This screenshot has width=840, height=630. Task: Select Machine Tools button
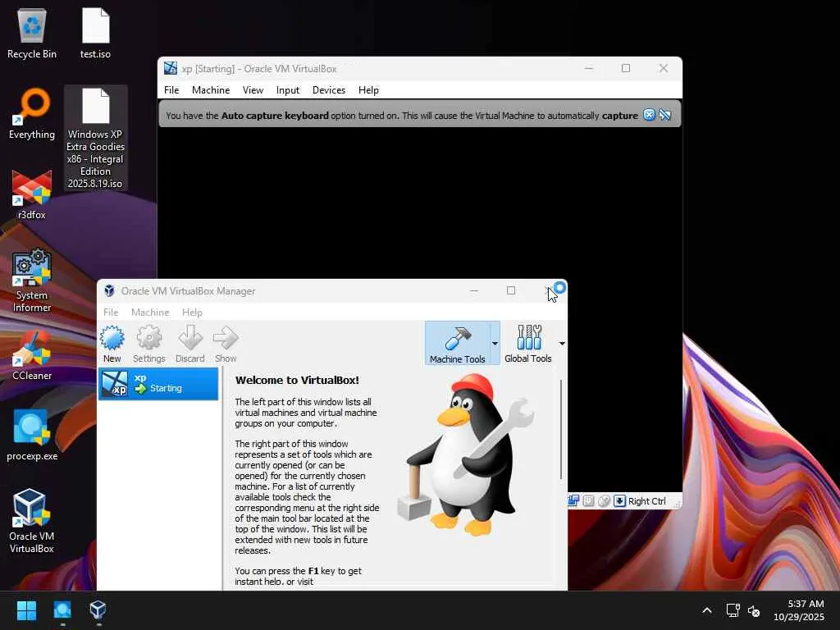(457, 344)
